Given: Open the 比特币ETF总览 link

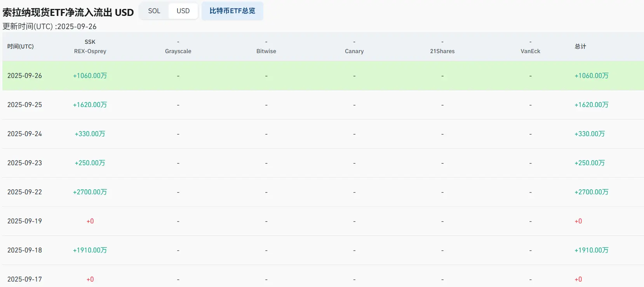Looking at the screenshot, I should (232, 11).
